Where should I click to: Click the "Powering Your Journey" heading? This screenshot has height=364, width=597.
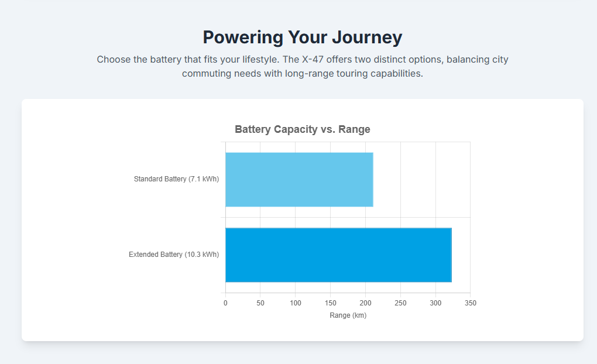pyautogui.click(x=302, y=37)
